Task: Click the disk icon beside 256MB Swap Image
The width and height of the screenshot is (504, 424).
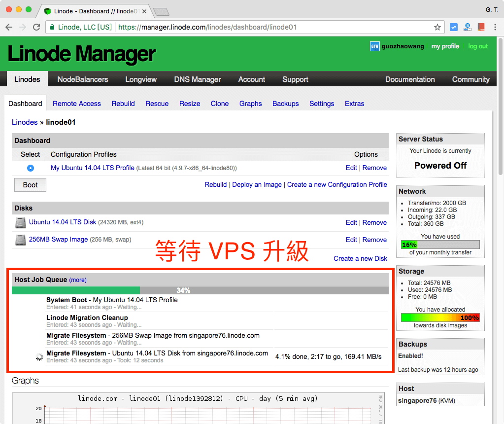Action: (x=20, y=240)
